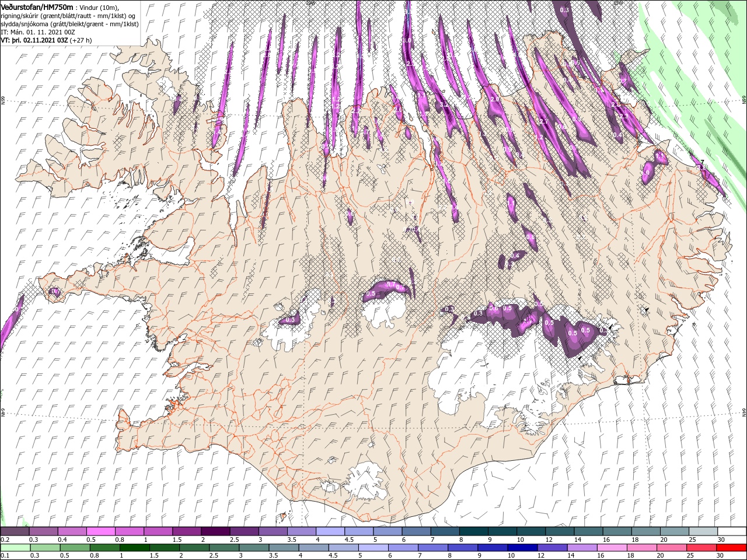Image resolution: width=747 pixels, height=560 pixels.
Task: Select the upper legend swatch starting at 1.5
Action: click(x=187, y=531)
